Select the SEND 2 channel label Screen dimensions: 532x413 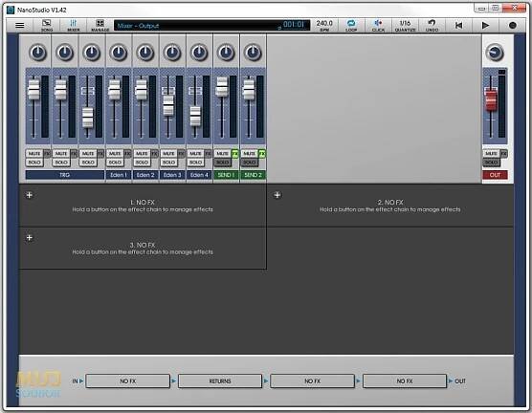(253, 175)
